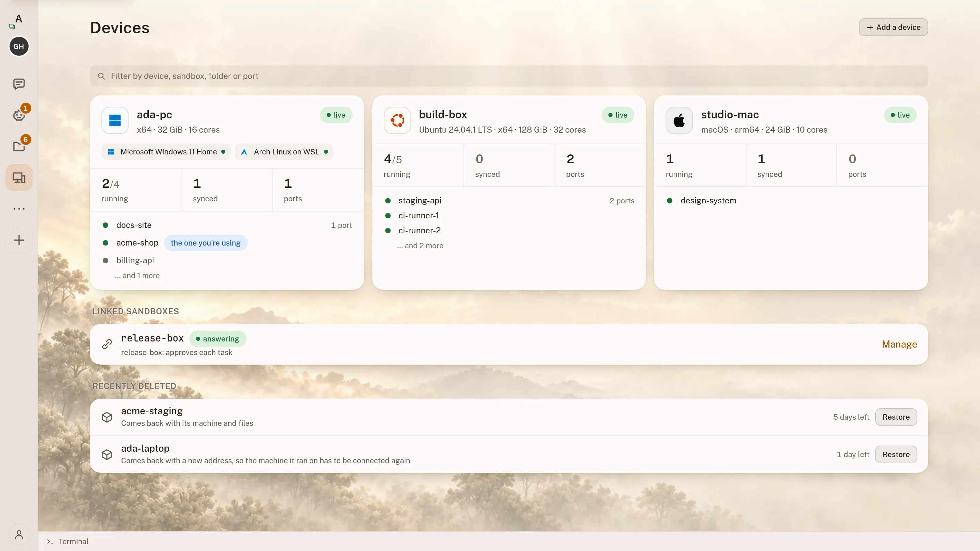Click the top-left A logo
Image resolution: width=980 pixels, height=551 pixels.
pyautogui.click(x=19, y=19)
